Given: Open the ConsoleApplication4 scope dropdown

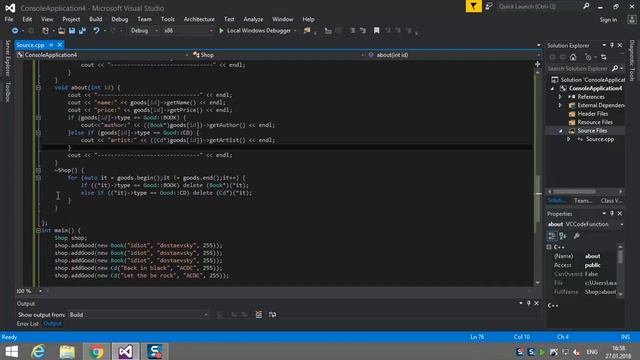Looking at the screenshot, I should tap(102, 55).
